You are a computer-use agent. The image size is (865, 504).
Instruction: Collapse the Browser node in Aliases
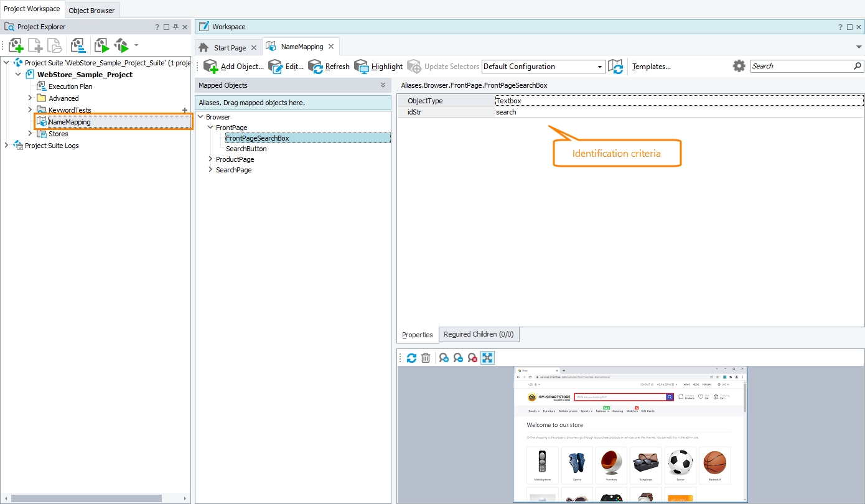(x=200, y=116)
